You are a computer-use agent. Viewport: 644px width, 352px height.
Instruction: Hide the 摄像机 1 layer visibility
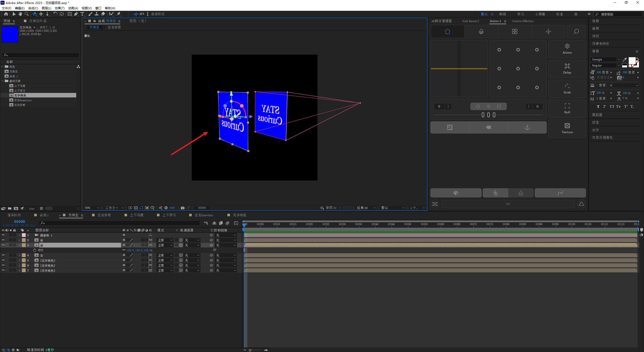(x=3, y=235)
